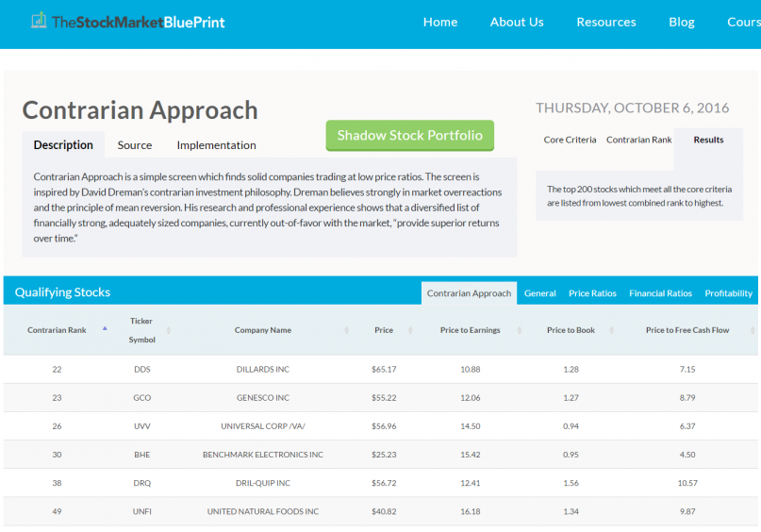Click 0.94 price to book value
The height and width of the screenshot is (532, 761).
[571, 426]
